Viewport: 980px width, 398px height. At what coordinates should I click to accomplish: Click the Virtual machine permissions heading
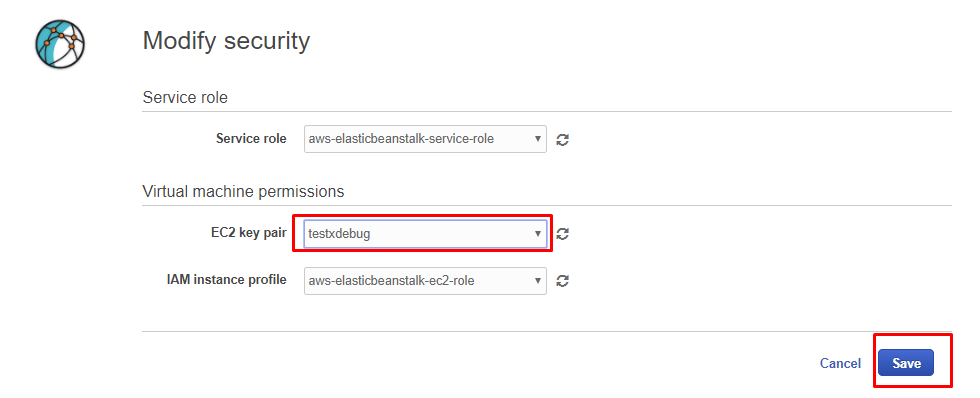point(243,191)
